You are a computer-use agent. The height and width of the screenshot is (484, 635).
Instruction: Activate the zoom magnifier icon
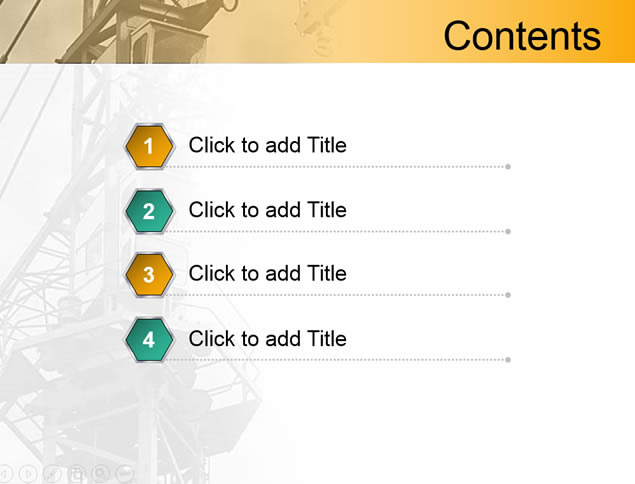point(100,473)
